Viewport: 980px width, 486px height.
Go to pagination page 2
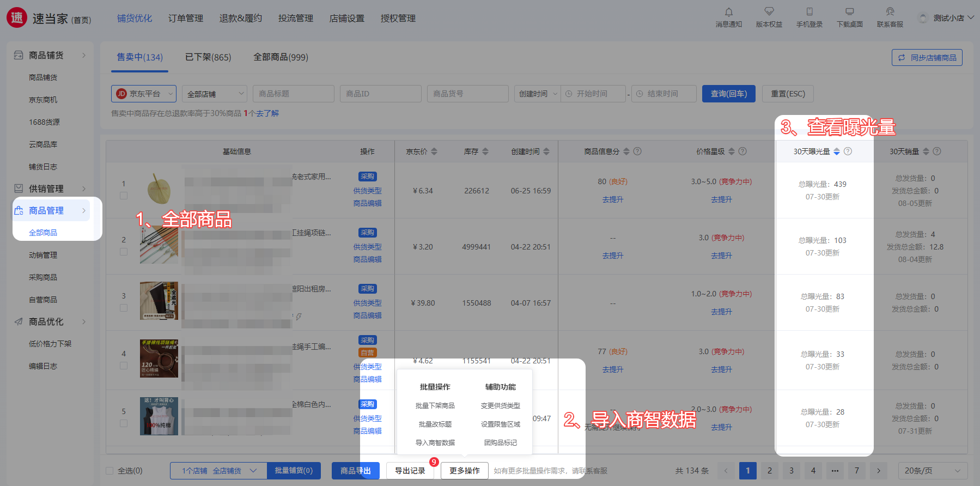click(770, 471)
